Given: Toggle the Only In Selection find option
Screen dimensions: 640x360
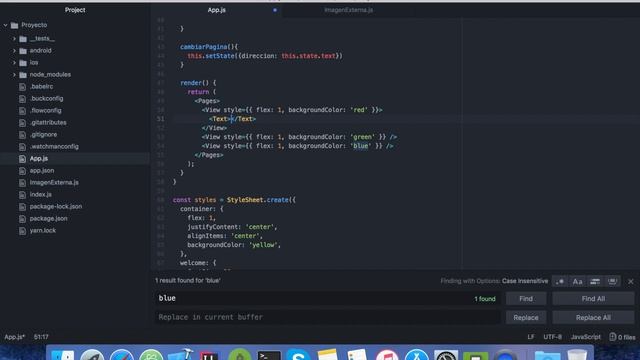Looking at the screenshot, I should tap(595, 281).
